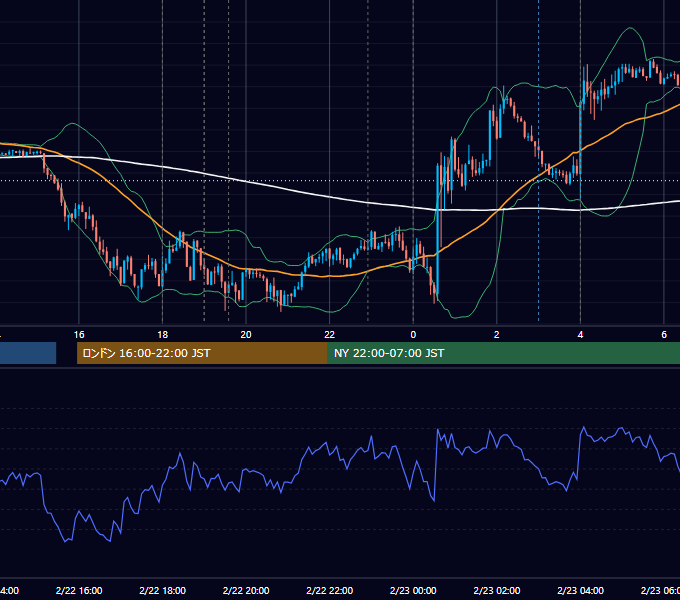Click the 18 hour label on price chart axis
This screenshot has width=680, height=600.
tap(163, 335)
